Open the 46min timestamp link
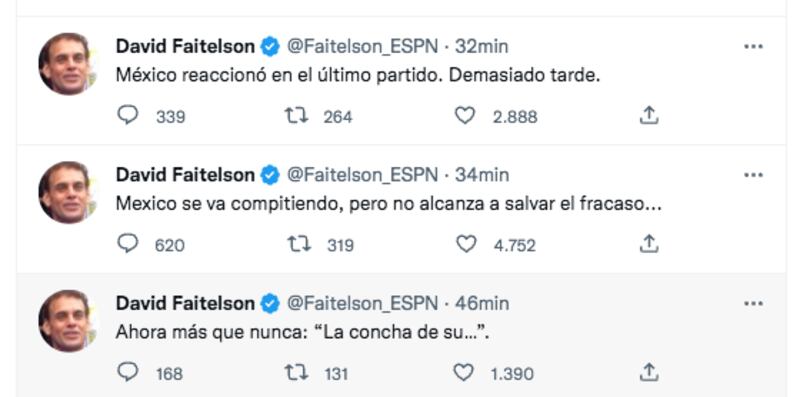This screenshot has width=800, height=397. [x=482, y=304]
